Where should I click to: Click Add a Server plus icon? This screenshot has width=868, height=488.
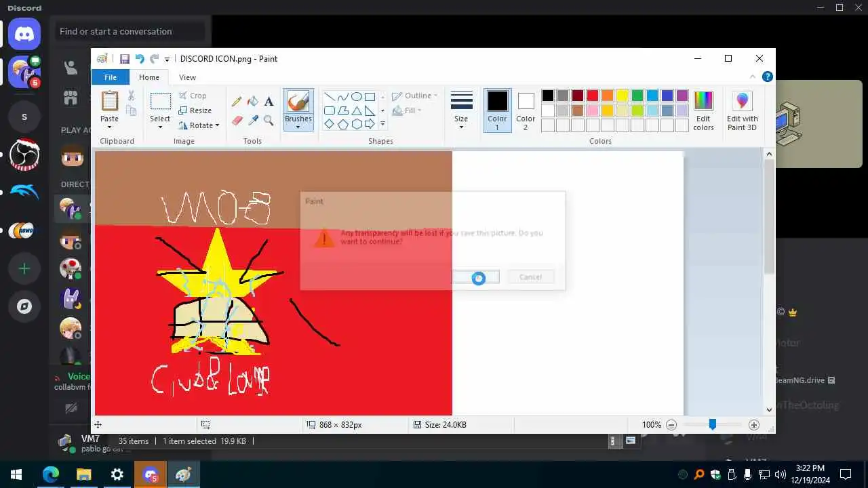click(24, 268)
